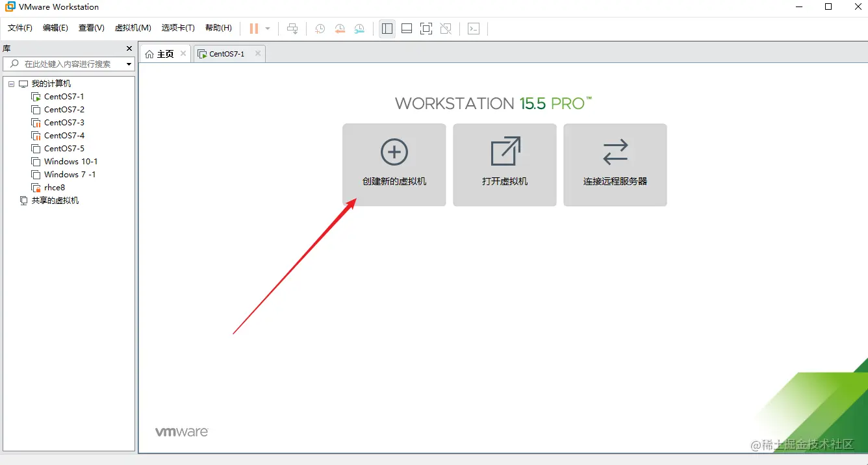This screenshot has height=465, width=868.
Task: Click the home icon on 主页 tab
Action: click(x=149, y=54)
